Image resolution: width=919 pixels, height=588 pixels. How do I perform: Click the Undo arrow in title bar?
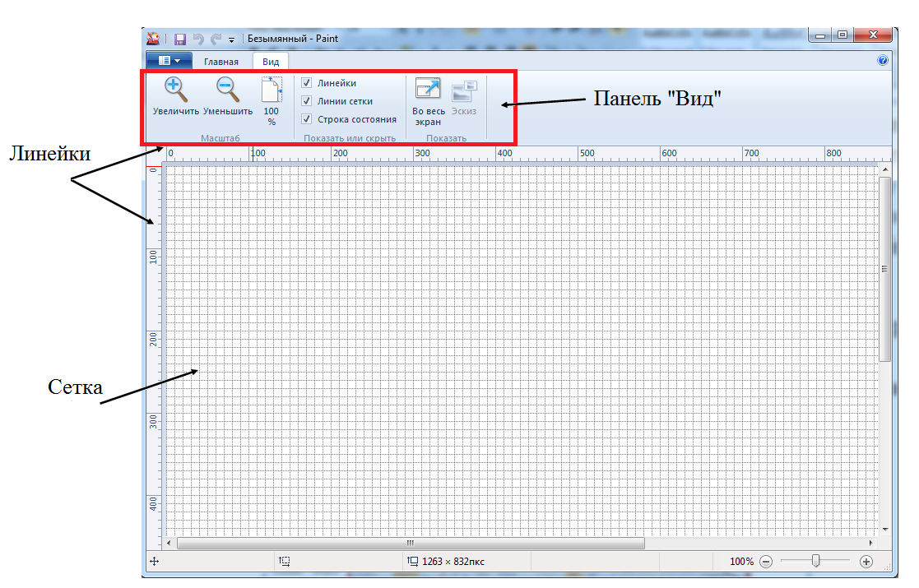198,39
